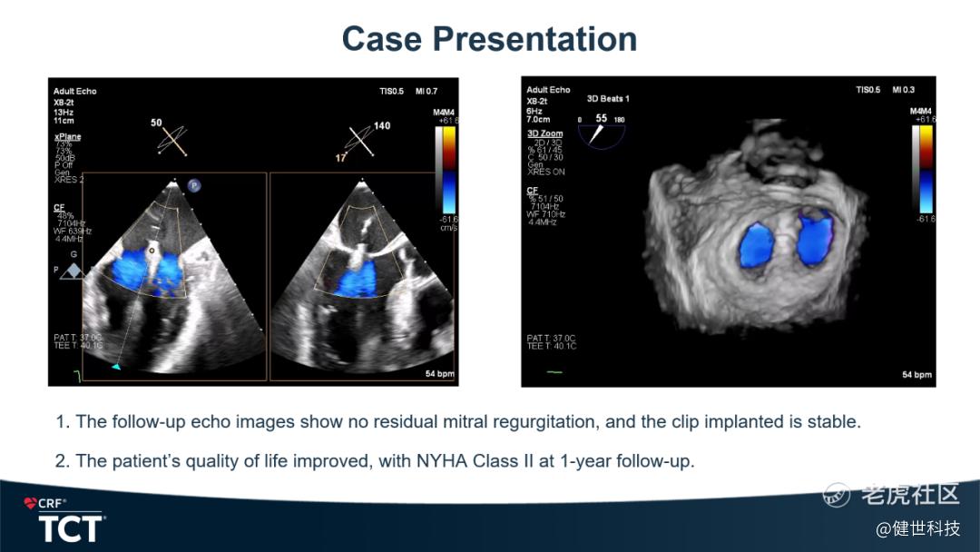Click PAT T 37.0C in left echo
Screen dimensions: 980x552
(78, 338)
